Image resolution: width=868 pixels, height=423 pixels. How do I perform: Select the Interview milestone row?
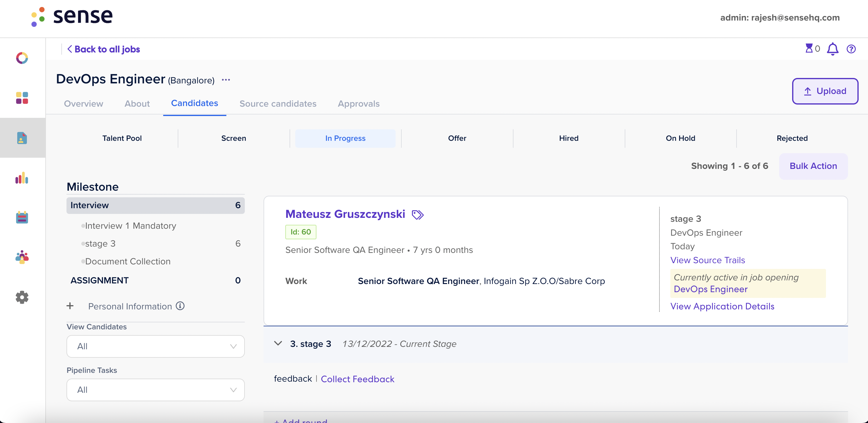155,205
